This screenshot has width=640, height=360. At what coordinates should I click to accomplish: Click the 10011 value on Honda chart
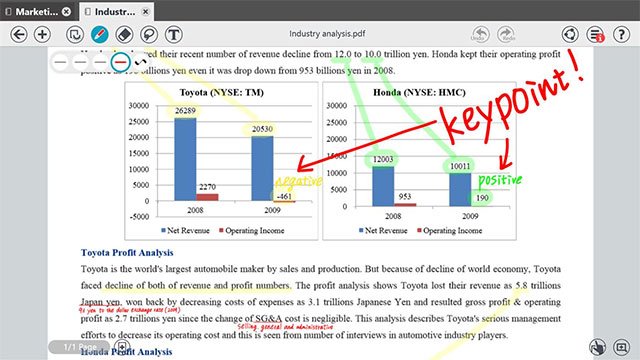pos(460,166)
